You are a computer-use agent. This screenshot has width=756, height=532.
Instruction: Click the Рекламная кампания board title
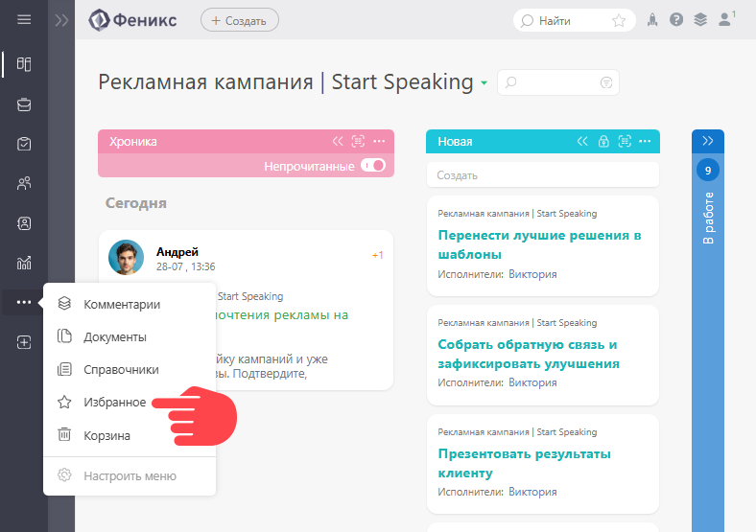click(x=286, y=81)
